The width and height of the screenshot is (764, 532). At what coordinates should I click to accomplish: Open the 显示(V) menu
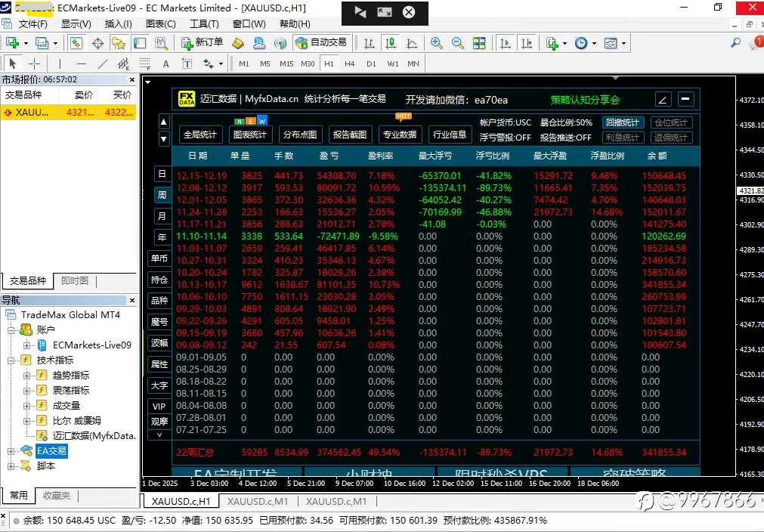[76, 24]
